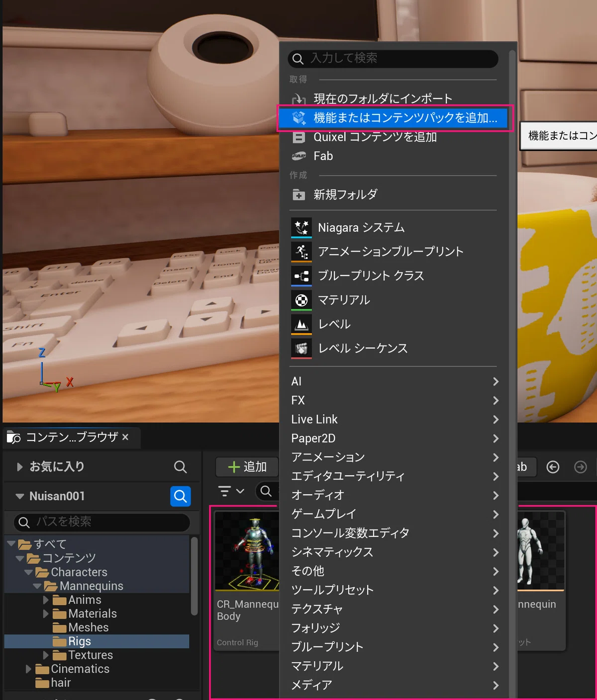Collapse the Nuisan001 section
This screenshot has height=700, width=597.
click(x=20, y=496)
